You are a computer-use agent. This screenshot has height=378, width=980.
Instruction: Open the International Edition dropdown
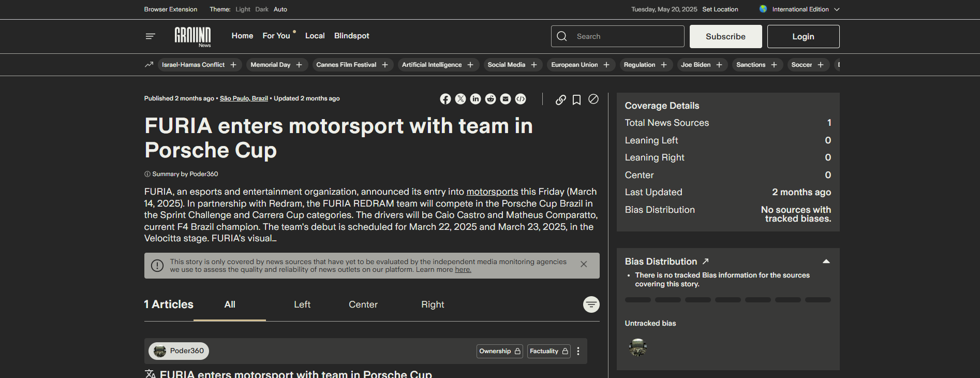point(799,9)
